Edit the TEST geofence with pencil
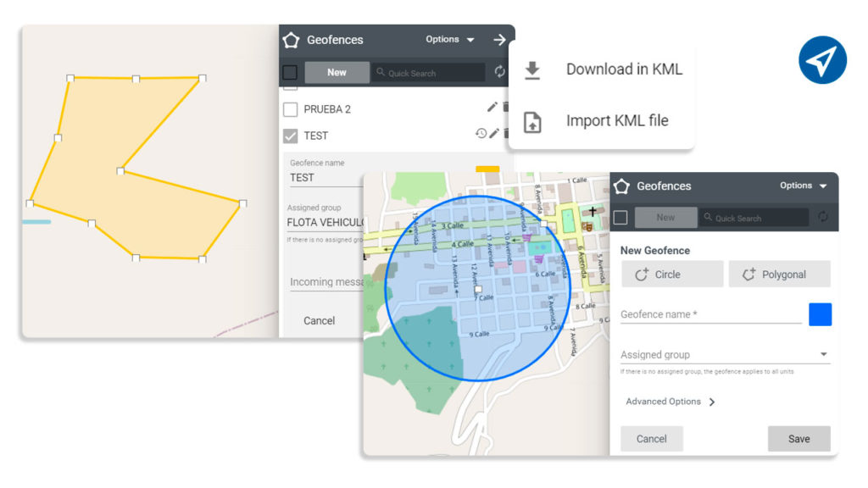The width and height of the screenshot is (868, 488). pyautogui.click(x=494, y=133)
